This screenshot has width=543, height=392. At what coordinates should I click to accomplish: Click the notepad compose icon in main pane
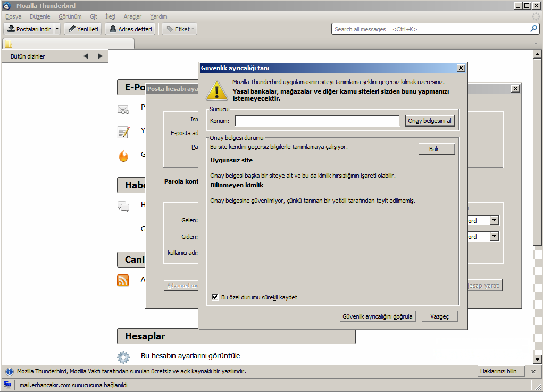(123, 132)
